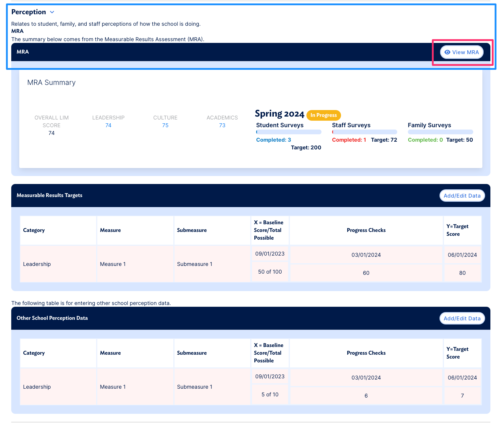
Task: Click the Family Surveys progress bar
Action: click(x=440, y=132)
